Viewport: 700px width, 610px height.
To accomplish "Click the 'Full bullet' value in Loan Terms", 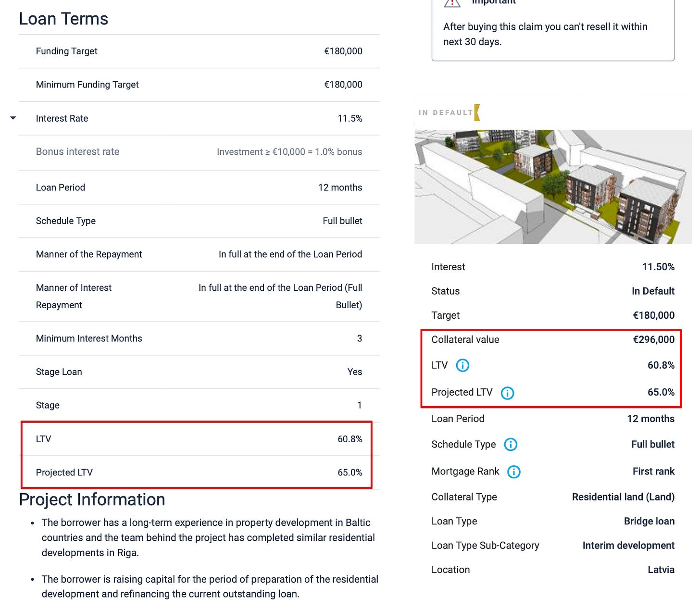I will click(x=342, y=221).
